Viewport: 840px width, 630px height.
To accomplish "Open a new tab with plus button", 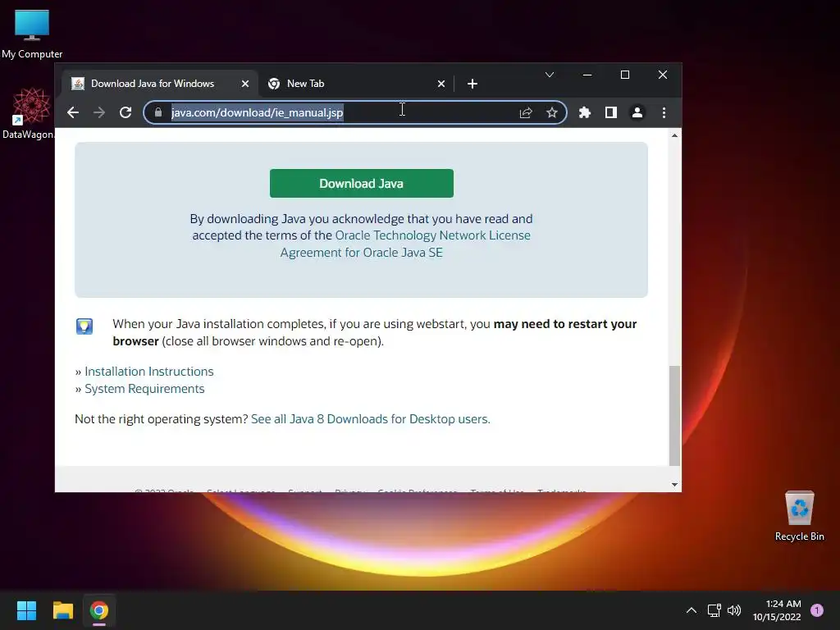I will click(x=472, y=84).
